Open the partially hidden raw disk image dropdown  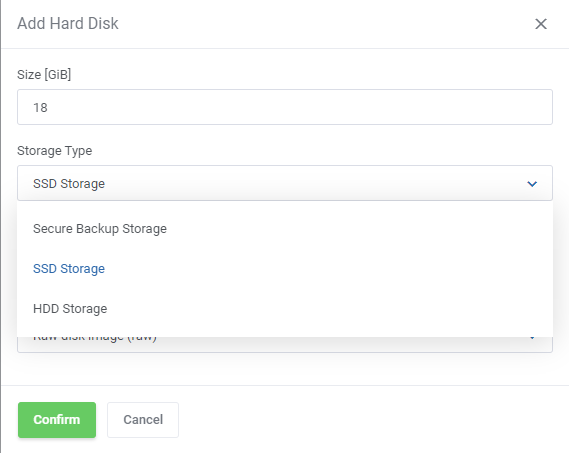click(x=285, y=344)
